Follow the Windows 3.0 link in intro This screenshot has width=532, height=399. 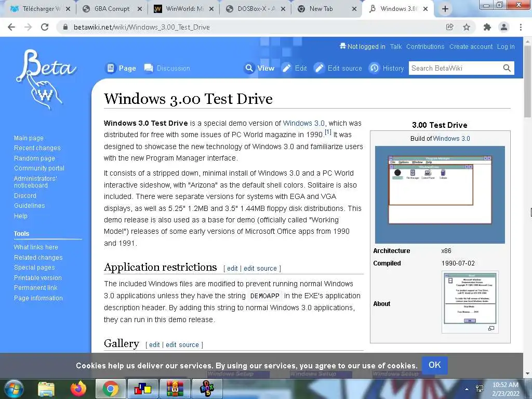tap(303, 123)
